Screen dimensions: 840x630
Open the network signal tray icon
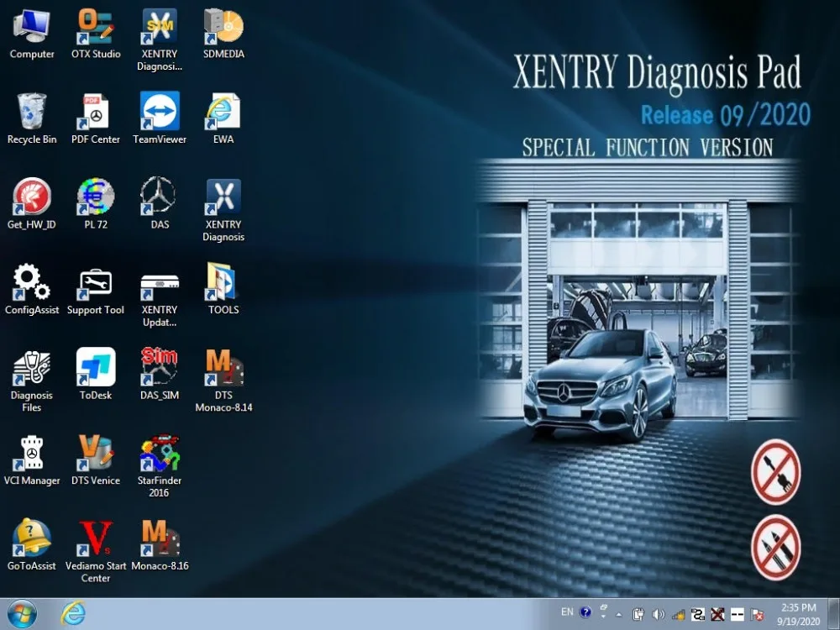[678, 615]
